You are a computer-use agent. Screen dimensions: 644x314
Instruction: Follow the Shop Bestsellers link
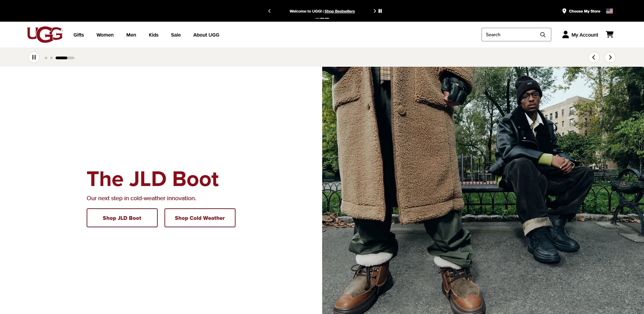[x=339, y=11]
